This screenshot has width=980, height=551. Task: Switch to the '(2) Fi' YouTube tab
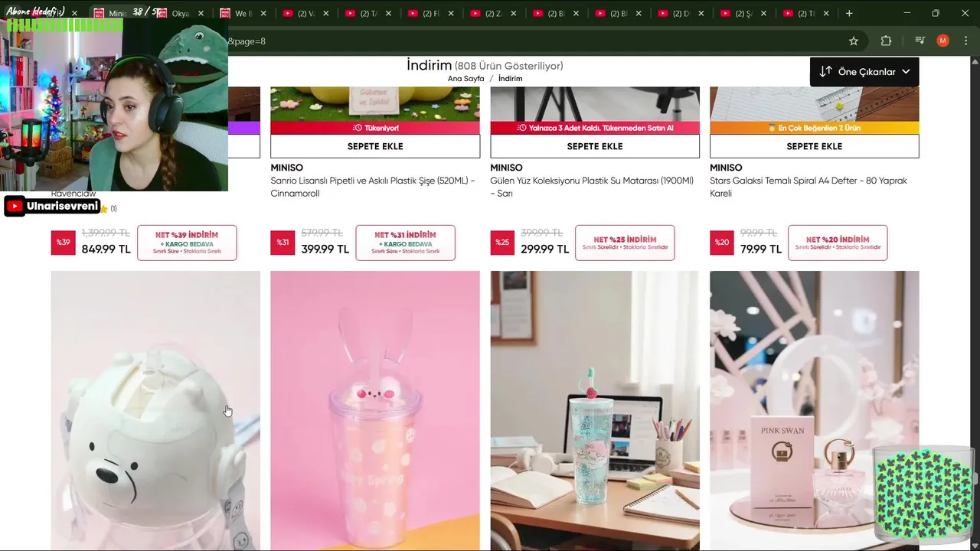tap(430, 14)
